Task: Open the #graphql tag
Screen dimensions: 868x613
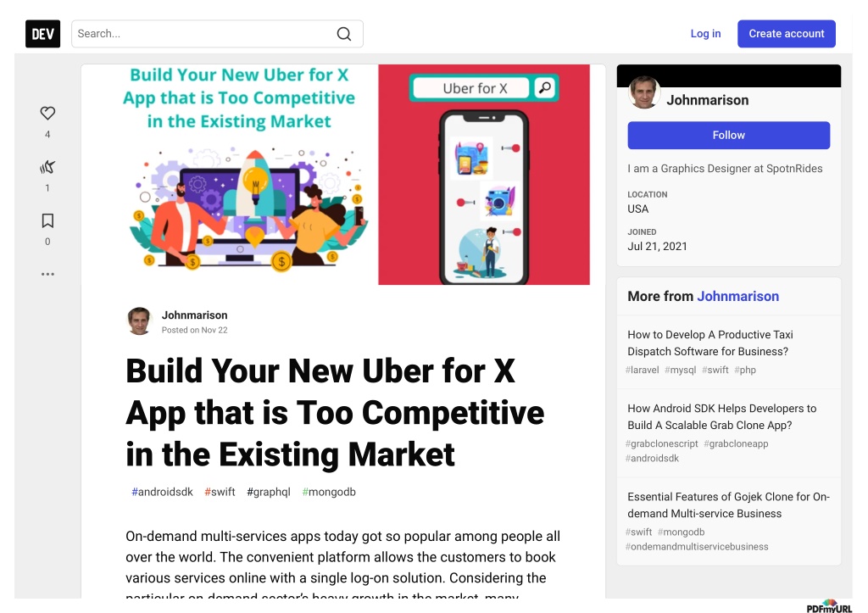Action: (x=269, y=492)
